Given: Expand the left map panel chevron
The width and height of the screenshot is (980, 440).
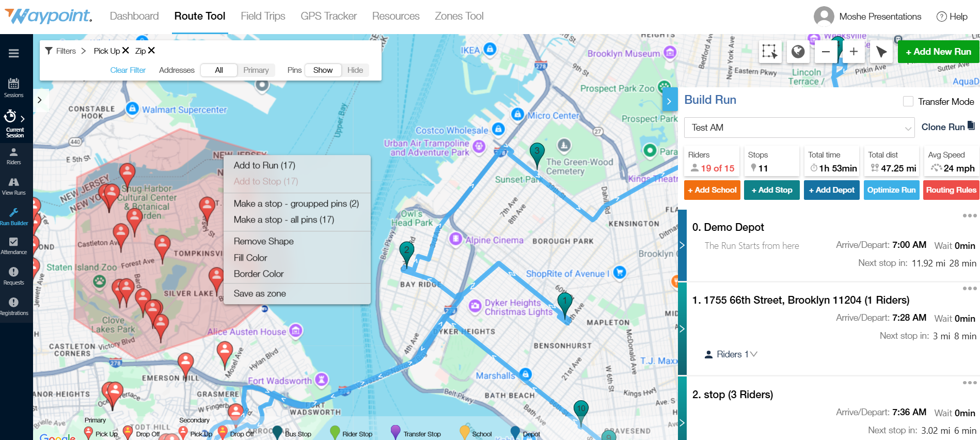Looking at the screenshot, I should pyautogui.click(x=40, y=100).
